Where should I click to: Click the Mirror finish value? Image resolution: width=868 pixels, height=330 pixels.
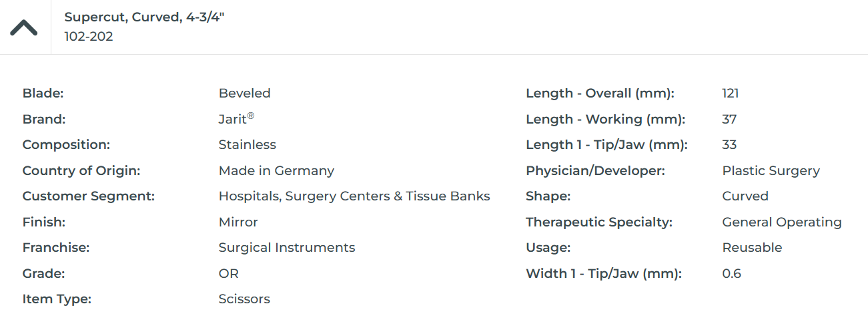[238, 222]
